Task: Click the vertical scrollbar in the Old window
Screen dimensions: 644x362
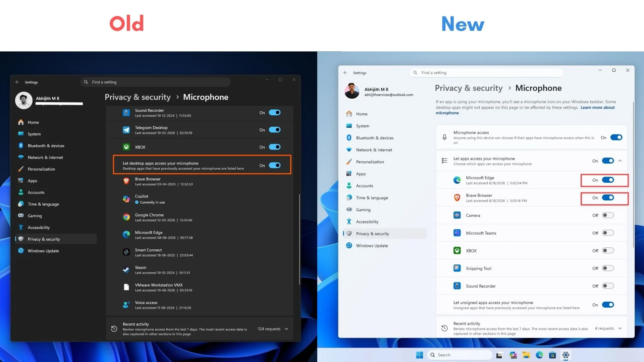Action: [x=300, y=240]
